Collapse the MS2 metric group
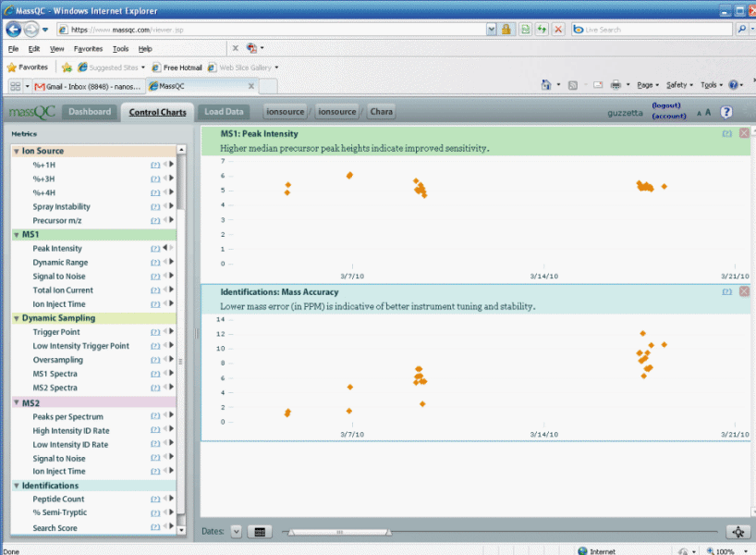The width and height of the screenshot is (756, 555). point(17,402)
